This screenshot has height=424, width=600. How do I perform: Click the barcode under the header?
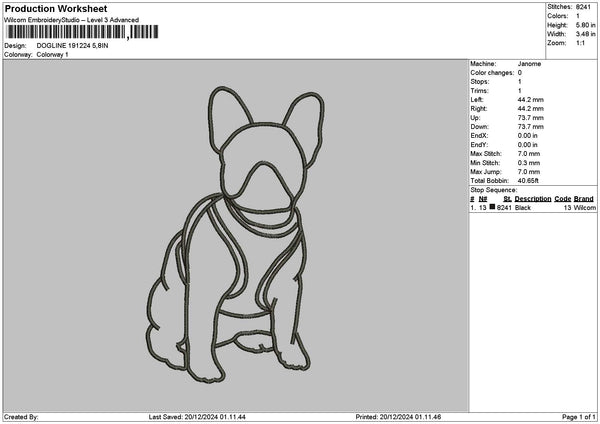[83, 32]
